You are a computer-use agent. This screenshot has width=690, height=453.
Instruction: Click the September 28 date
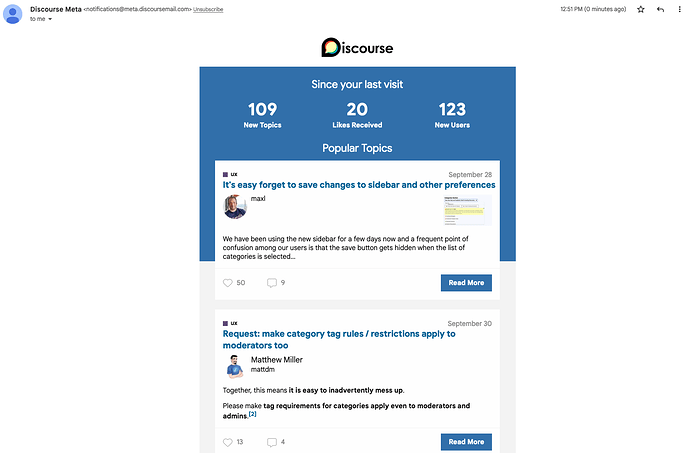click(x=470, y=174)
